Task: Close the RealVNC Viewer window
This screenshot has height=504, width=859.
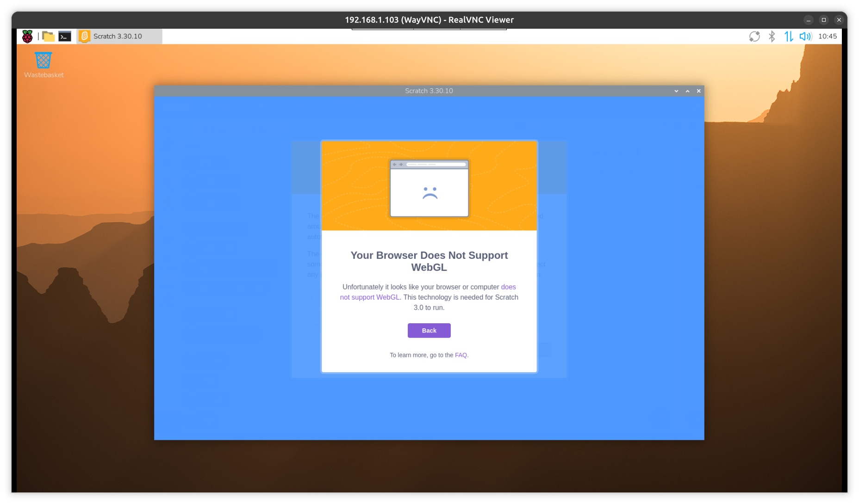Action: tap(839, 20)
